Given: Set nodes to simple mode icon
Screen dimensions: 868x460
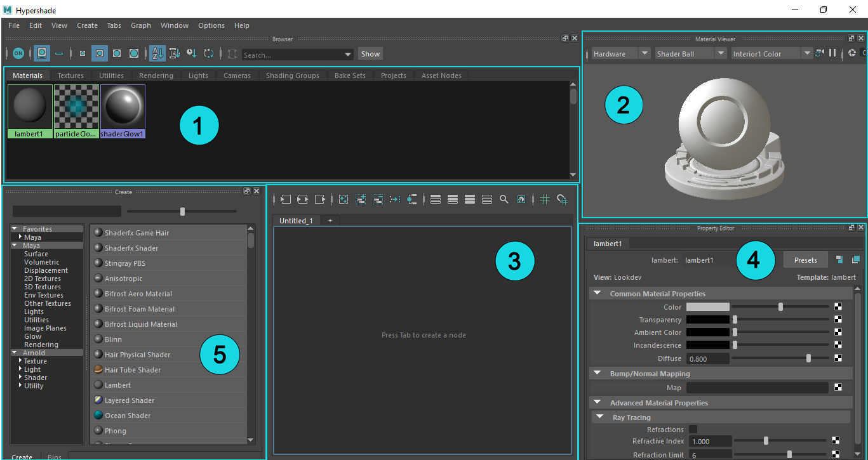Looking at the screenshot, I should [x=436, y=199].
